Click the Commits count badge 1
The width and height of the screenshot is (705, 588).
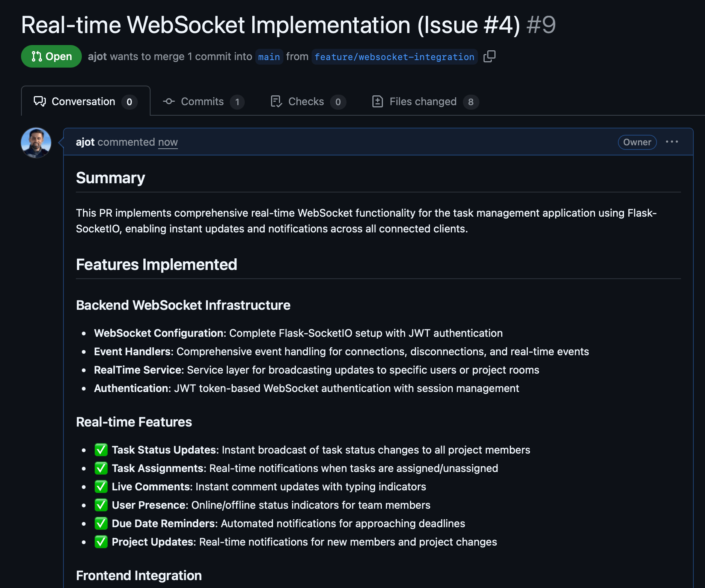237,102
